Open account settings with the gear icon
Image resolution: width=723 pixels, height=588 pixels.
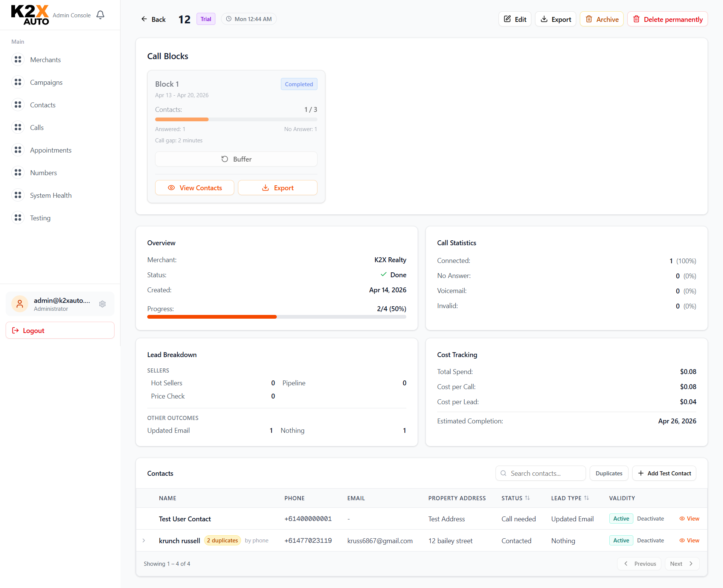tap(102, 304)
